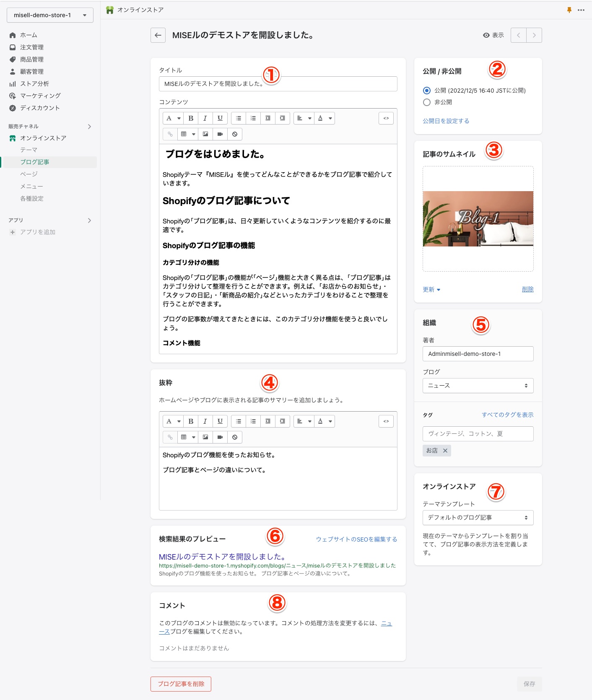Click Italic in the excerpt editor toolbar
592x700 pixels.
pyautogui.click(x=205, y=421)
